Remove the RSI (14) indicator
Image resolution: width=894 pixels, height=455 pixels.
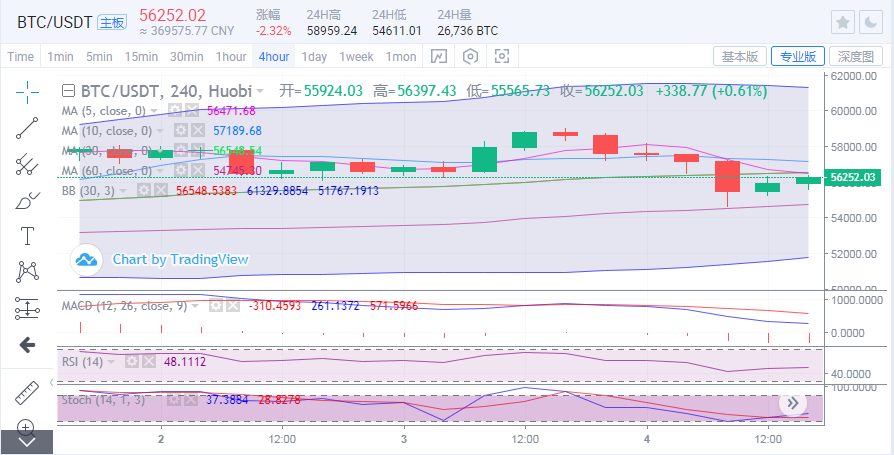(x=148, y=361)
